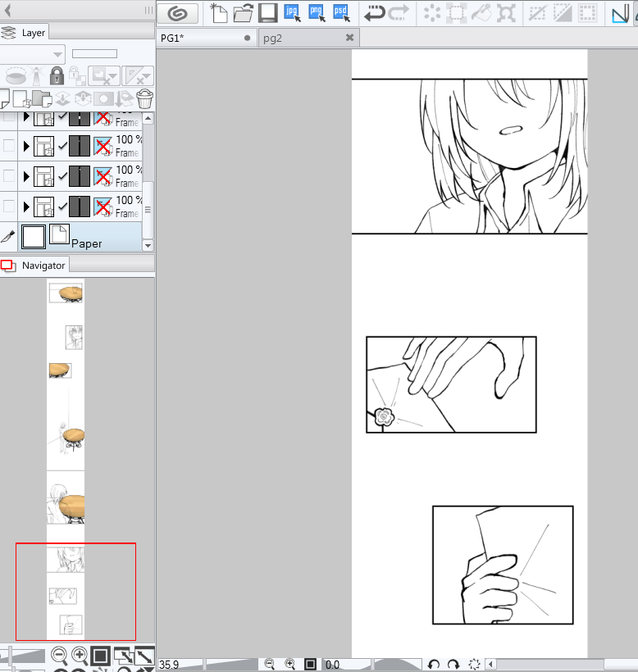
Task: Open the blending mode combo box
Action: (x=33, y=54)
